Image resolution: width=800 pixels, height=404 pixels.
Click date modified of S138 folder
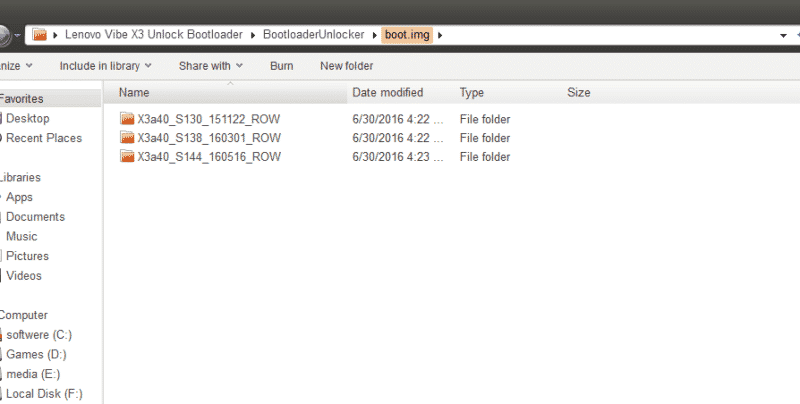pyautogui.click(x=397, y=138)
